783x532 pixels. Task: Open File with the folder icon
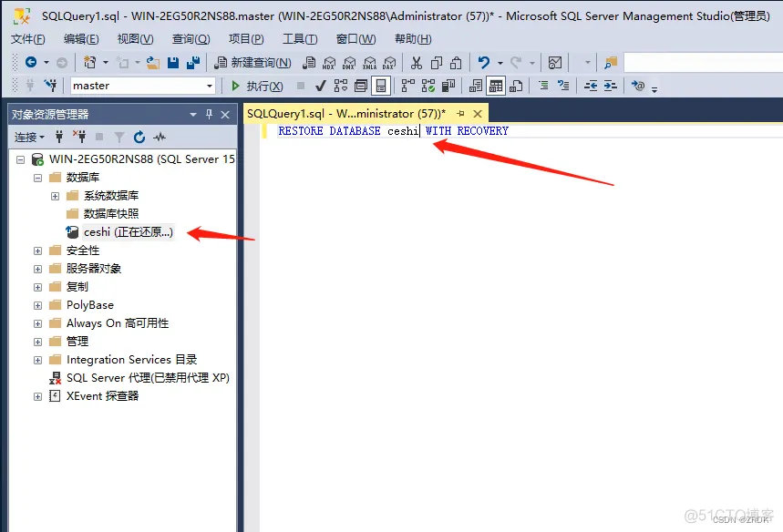(x=153, y=62)
